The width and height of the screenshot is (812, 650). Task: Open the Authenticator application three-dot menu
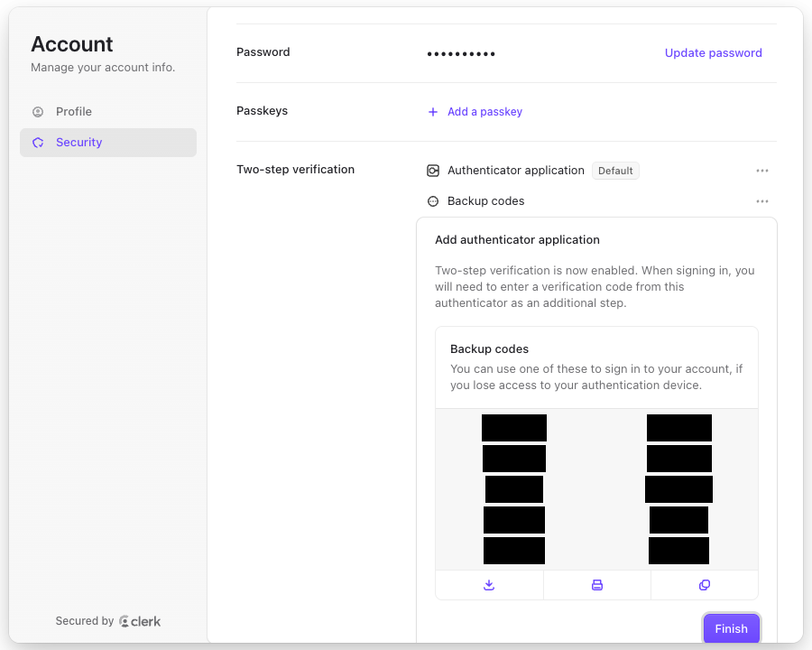tap(762, 171)
